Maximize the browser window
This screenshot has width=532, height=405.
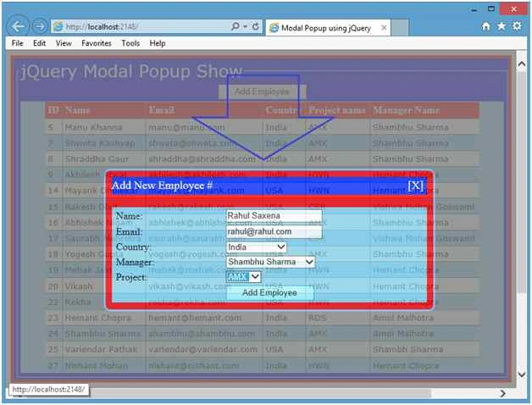(491, 9)
